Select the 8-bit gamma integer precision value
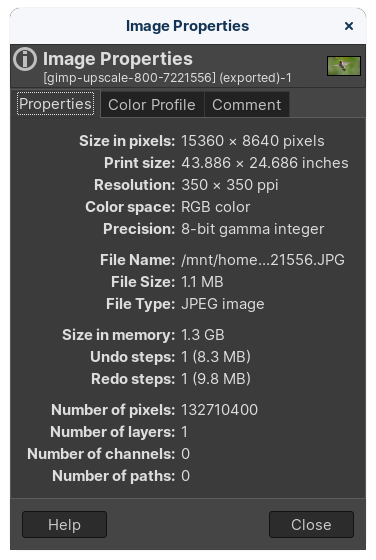This screenshot has width=376, height=560. [252, 229]
